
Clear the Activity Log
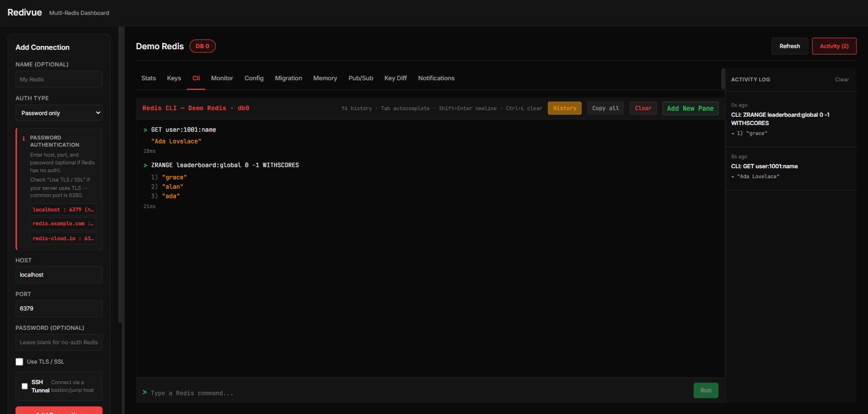coord(842,79)
